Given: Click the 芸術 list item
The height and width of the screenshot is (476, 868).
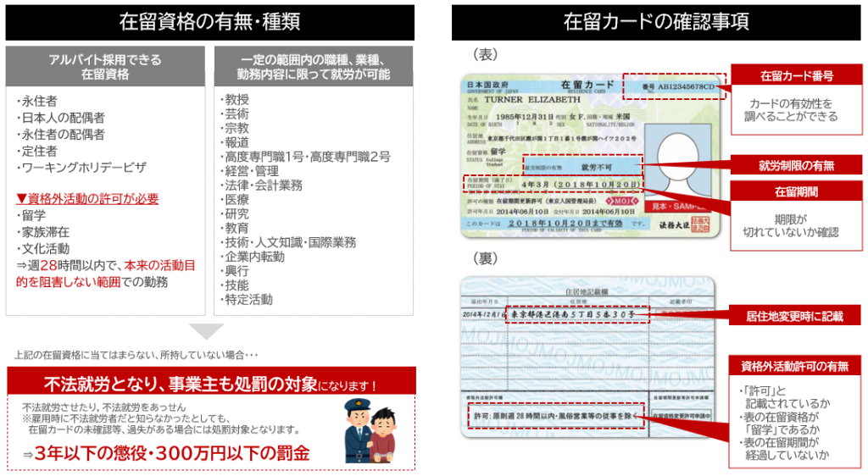Looking at the screenshot, I should [x=235, y=113].
